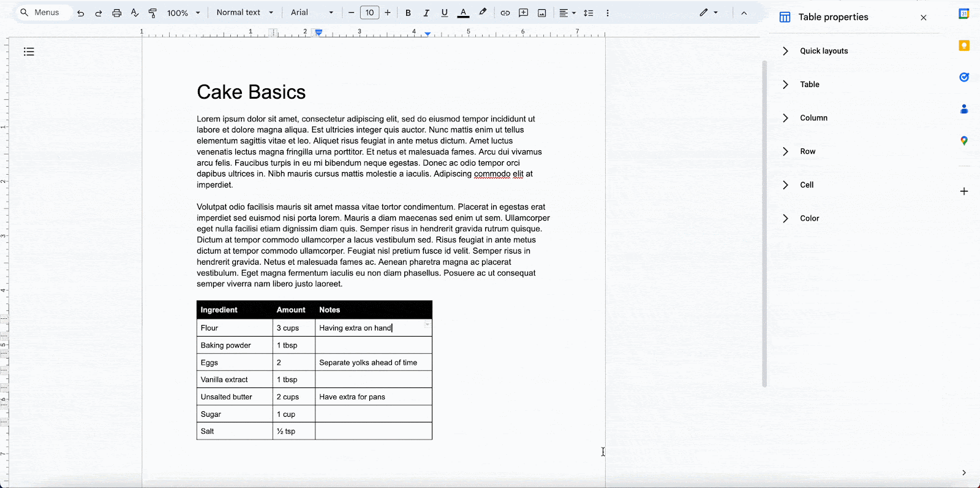This screenshot has width=980, height=488.
Task: Select the Paint format tool
Action: tap(153, 13)
